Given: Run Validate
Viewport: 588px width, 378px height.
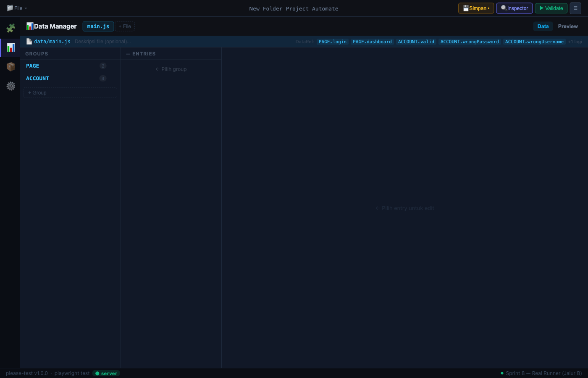Looking at the screenshot, I should [x=551, y=8].
